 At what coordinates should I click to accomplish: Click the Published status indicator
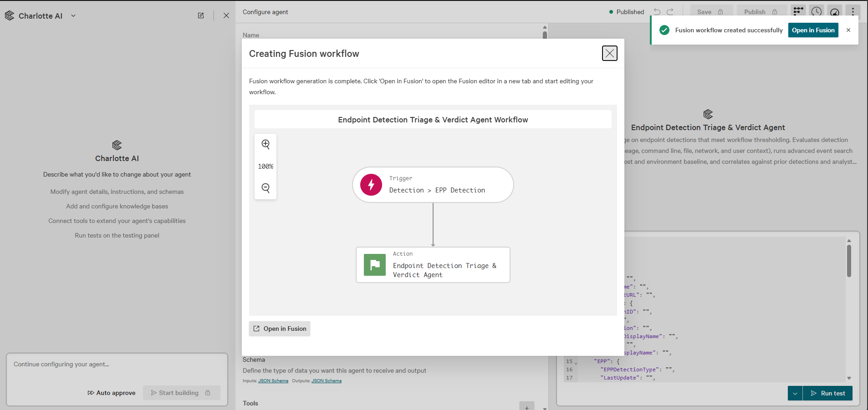point(627,12)
